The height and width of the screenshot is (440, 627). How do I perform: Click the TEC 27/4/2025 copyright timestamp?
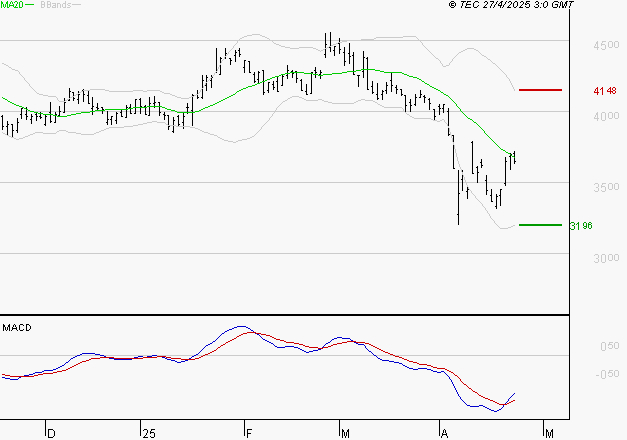pos(511,4)
